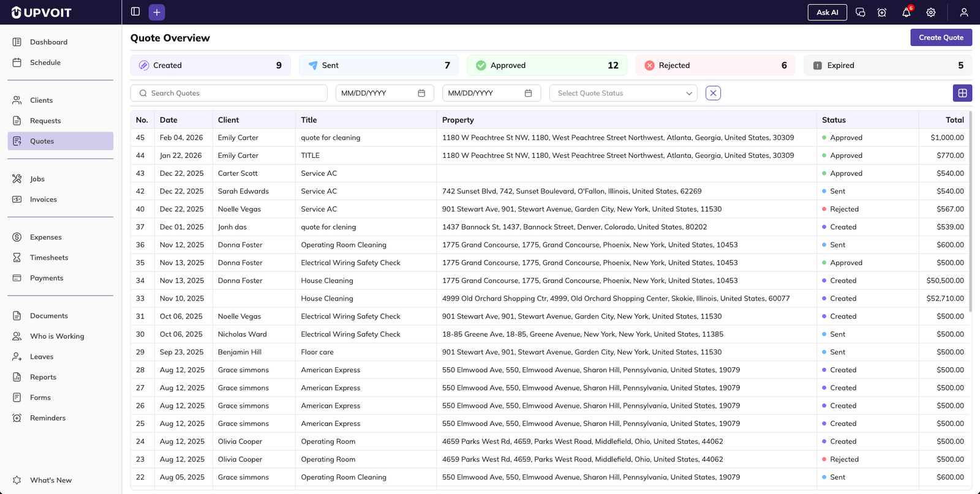Clear filters with the X button
The width and height of the screenshot is (980, 494).
coord(713,93)
